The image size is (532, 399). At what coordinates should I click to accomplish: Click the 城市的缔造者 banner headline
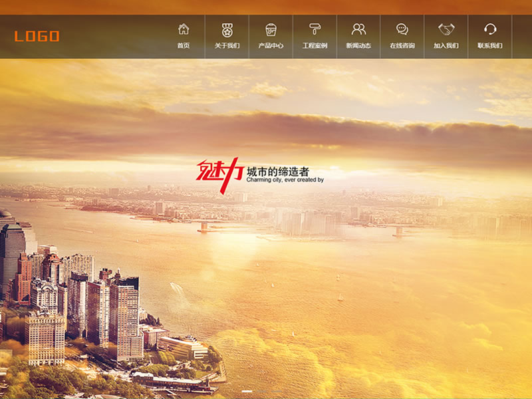(278, 172)
